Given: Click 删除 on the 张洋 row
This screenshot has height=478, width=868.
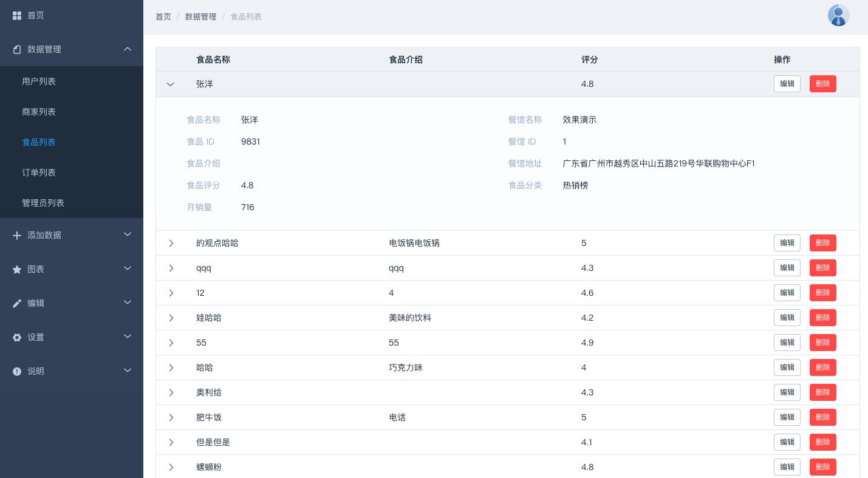Looking at the screenshot, I should tap(822, 84).
